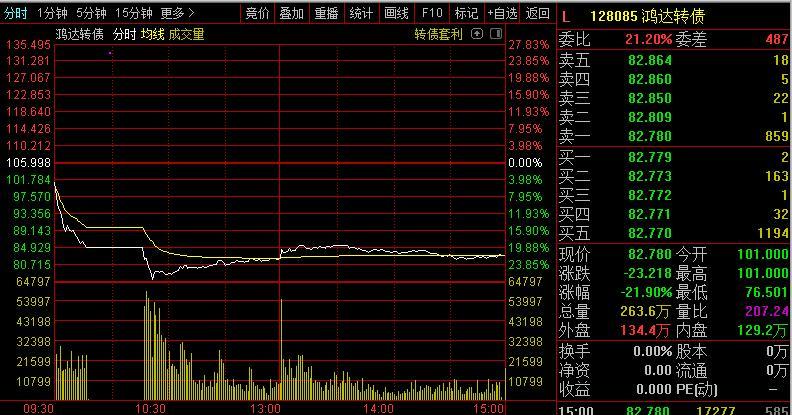Switch to the 15分钟 tab

(133, 13)
